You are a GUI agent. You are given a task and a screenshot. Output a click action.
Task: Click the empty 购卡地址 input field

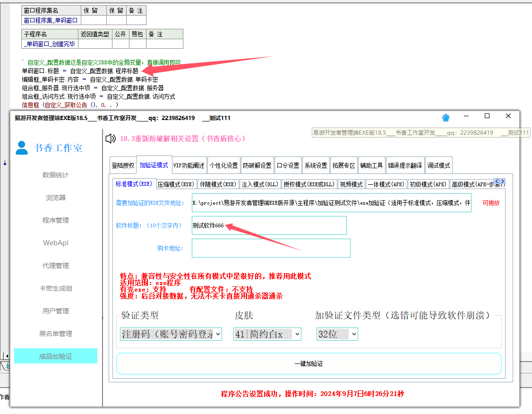click(271, 248)
